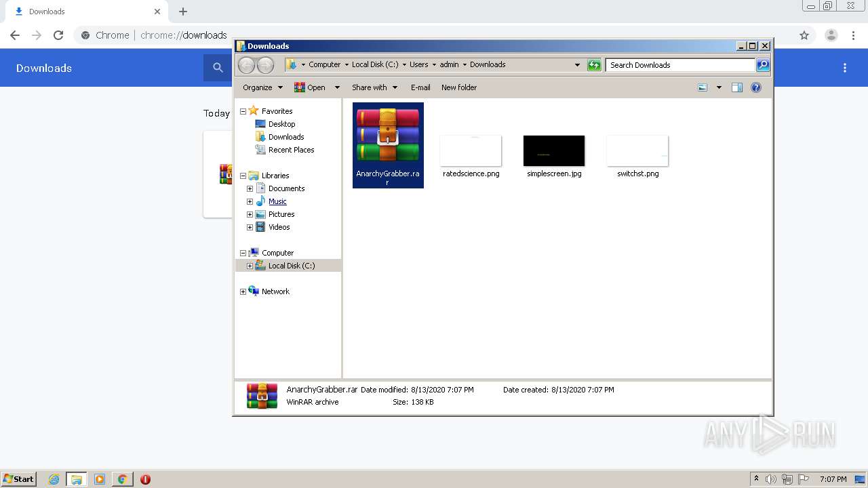Click the Chrome downloads search icon

click(218, 68)
